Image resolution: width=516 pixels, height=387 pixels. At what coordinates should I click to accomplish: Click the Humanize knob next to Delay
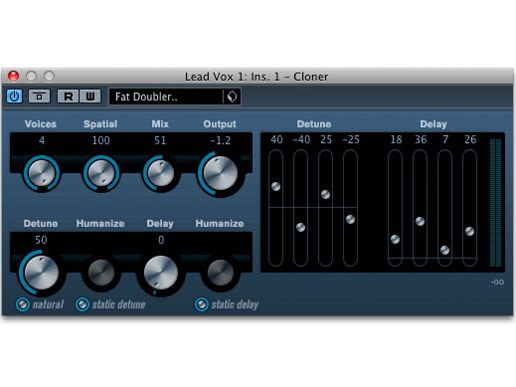pyautogui.click(x=220, y=273)
